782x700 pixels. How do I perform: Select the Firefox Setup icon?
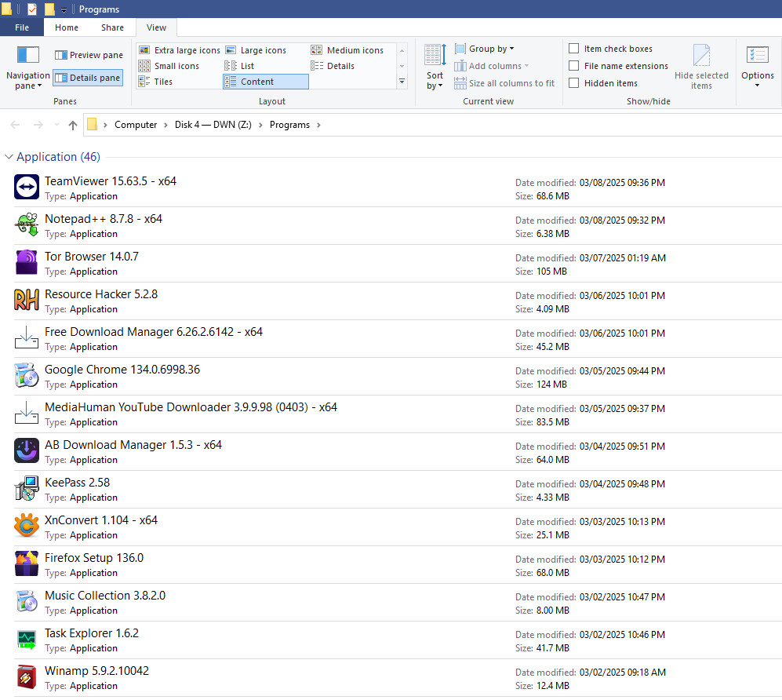pyautogui.click(x=27, y=563)
